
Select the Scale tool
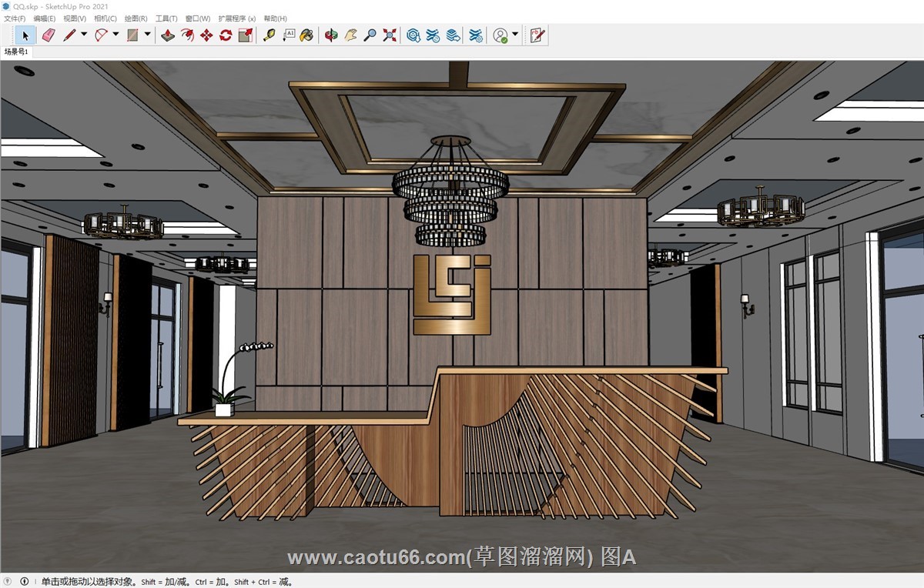pos(246,35)
